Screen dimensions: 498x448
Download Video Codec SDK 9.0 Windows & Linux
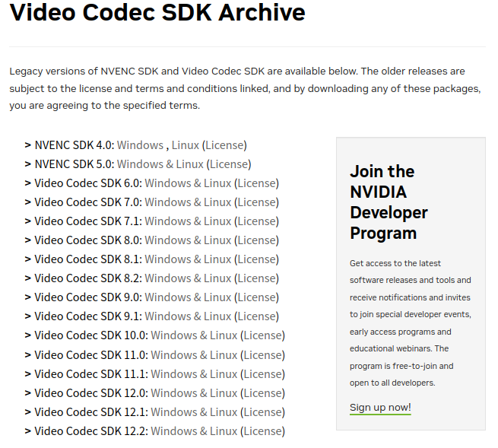pyautogui.click(x=188, y=297)
